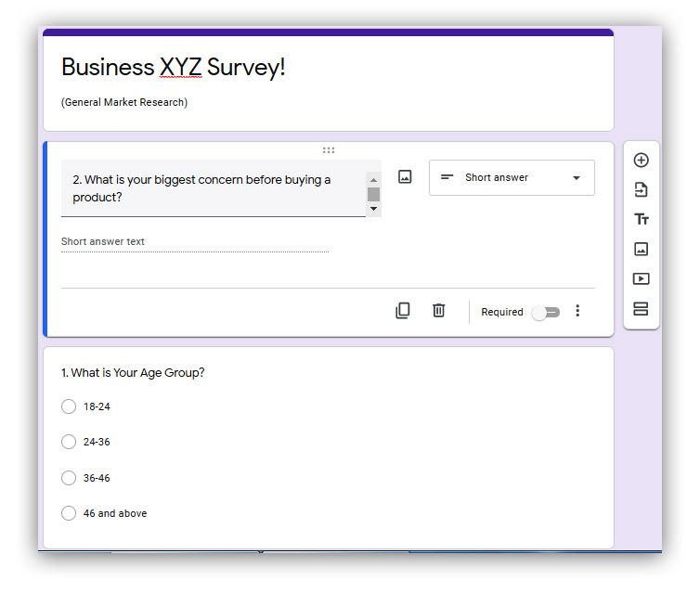The image size is (700, 593).
Task: Choose the 24-36 radio button
Action: coord(69,442)
